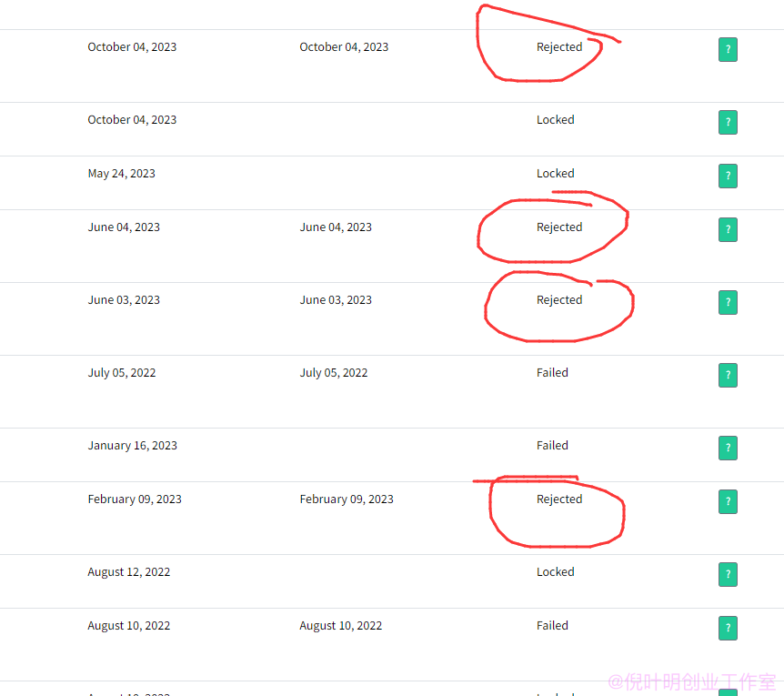Click Failed status on July 05, 2022 row
784x696 pixels.
coord(552,372)
